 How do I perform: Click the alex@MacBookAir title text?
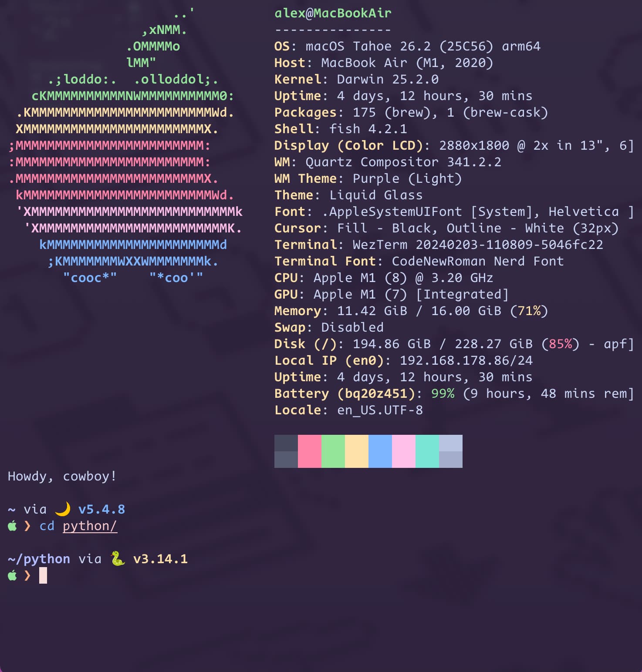(333, 13)
